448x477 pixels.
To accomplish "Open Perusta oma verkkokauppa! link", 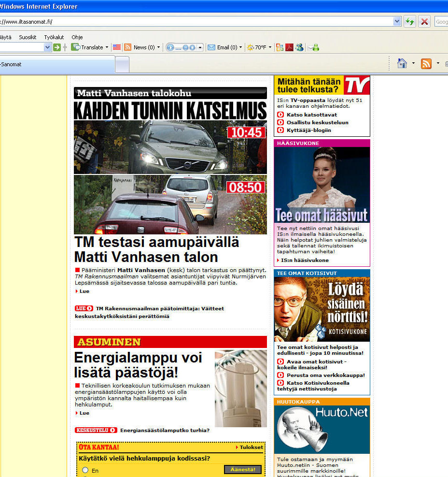I will [325, 375].
